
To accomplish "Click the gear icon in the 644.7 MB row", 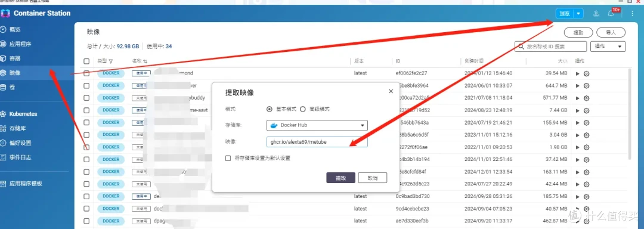I will click(x=587, y=86).
